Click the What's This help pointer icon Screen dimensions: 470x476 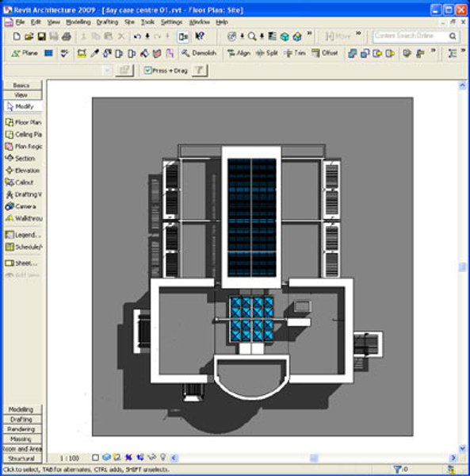(x=199, y=36)
